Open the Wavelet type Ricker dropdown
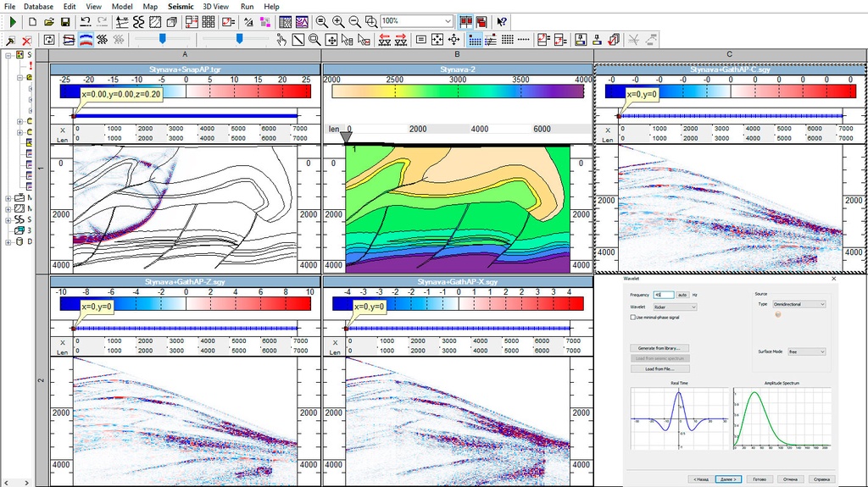Image resolution: width=868 pixels, height=487 pixels. click(x=675, y=307)
